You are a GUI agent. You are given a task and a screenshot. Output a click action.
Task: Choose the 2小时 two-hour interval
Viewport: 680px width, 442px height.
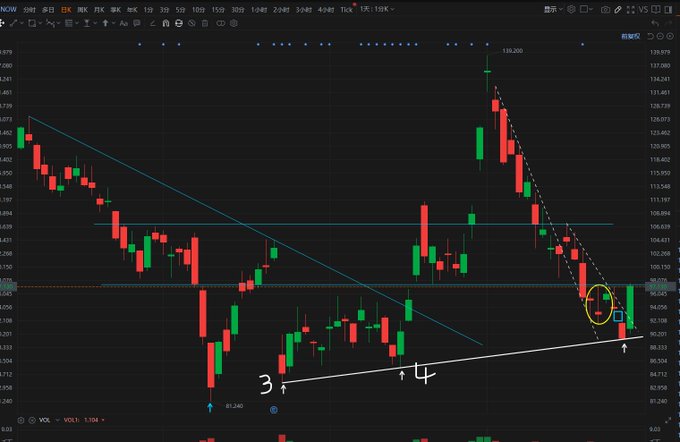[x=281, y=10]
